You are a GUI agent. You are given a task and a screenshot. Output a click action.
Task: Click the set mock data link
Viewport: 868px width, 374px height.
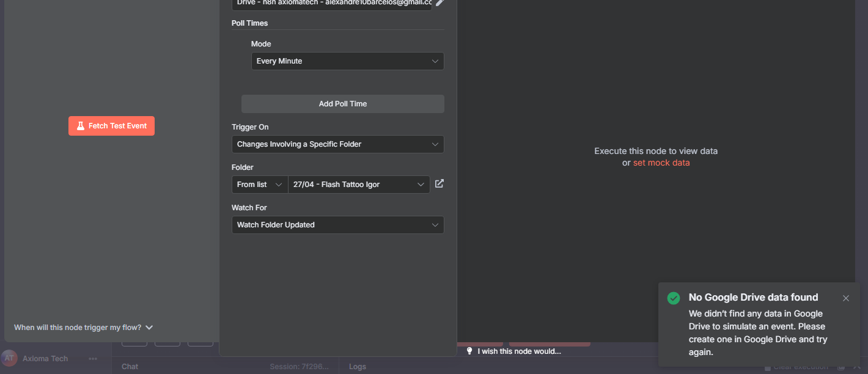point(661,163)
